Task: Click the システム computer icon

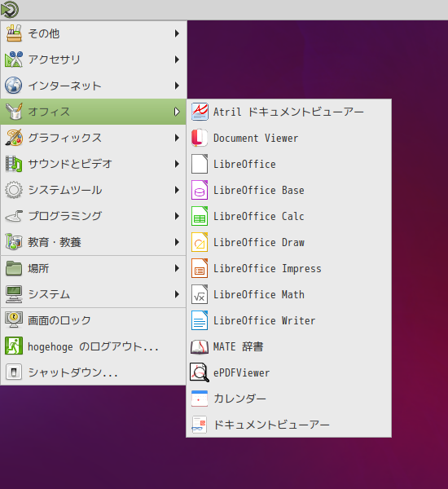Action: pos(14,294)
